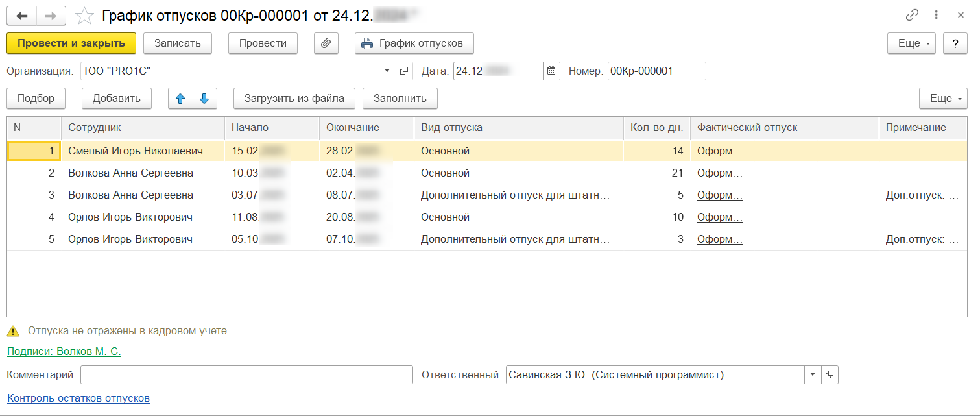Image resolution: width=980 pixels, height=416 pixels.
Task: Open help with the question mark button
Action: click(955, 43)
